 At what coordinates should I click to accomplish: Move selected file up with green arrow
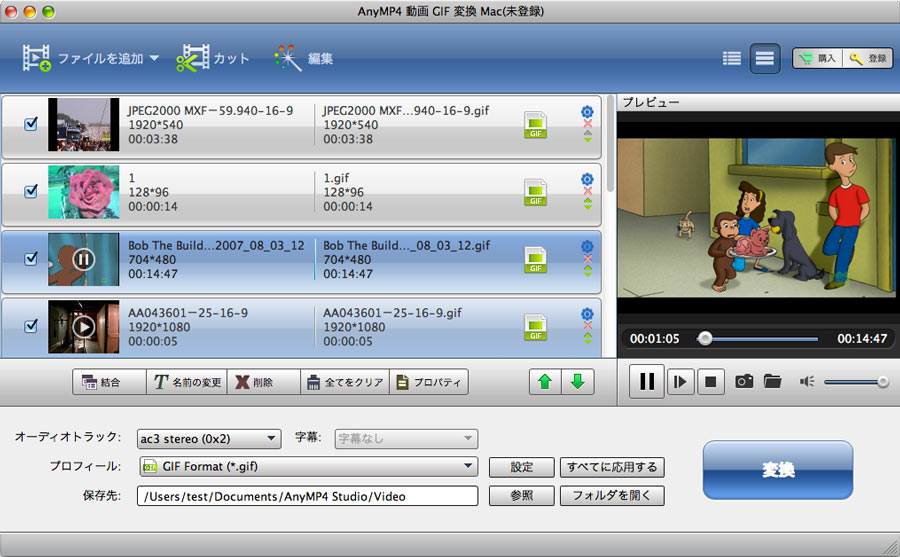(x=544, y=382)
